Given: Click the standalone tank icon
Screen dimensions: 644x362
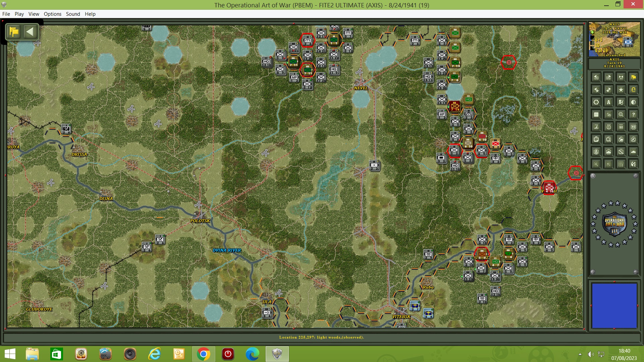Looking at the screenshot, I should pos(633,152).
